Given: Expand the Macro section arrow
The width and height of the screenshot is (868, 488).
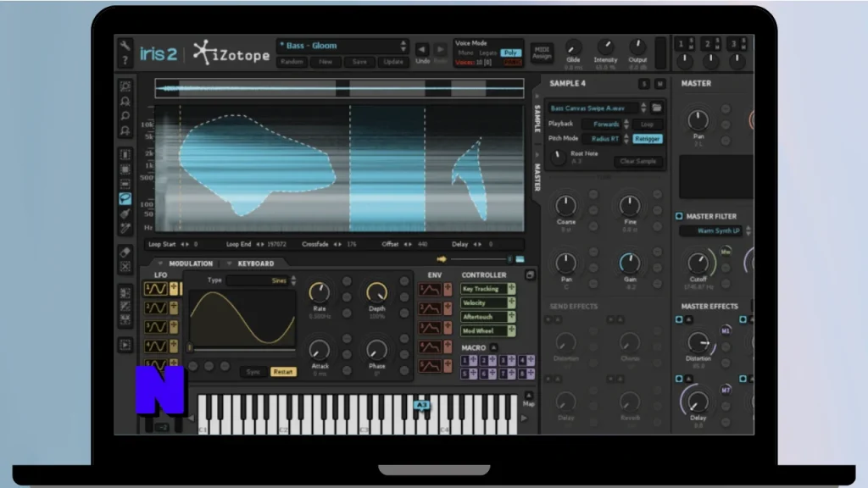Looking at the screenshot, I should (x=493, y=348).
